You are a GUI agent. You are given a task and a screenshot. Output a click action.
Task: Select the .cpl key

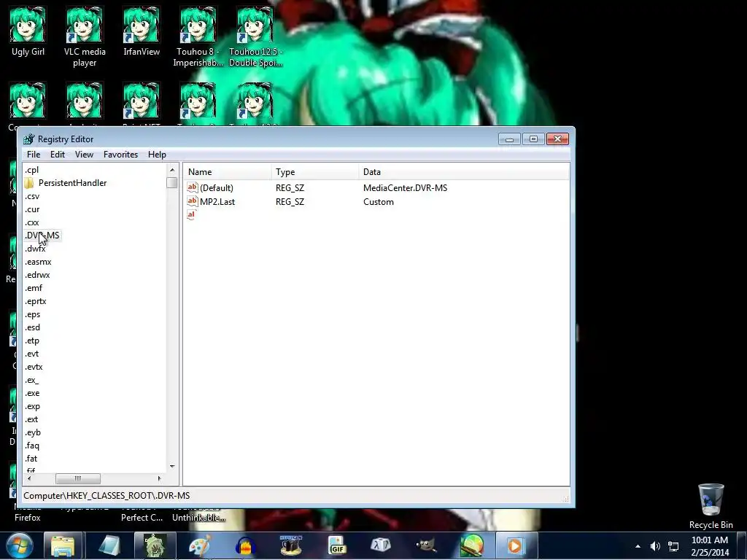[31, 170]
